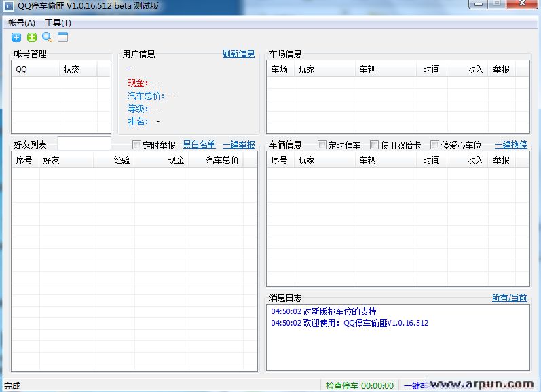The height and width of the screenshot is (392, 541).
Task: Sort friend list by 经验 column
Action: click(114, 160)
